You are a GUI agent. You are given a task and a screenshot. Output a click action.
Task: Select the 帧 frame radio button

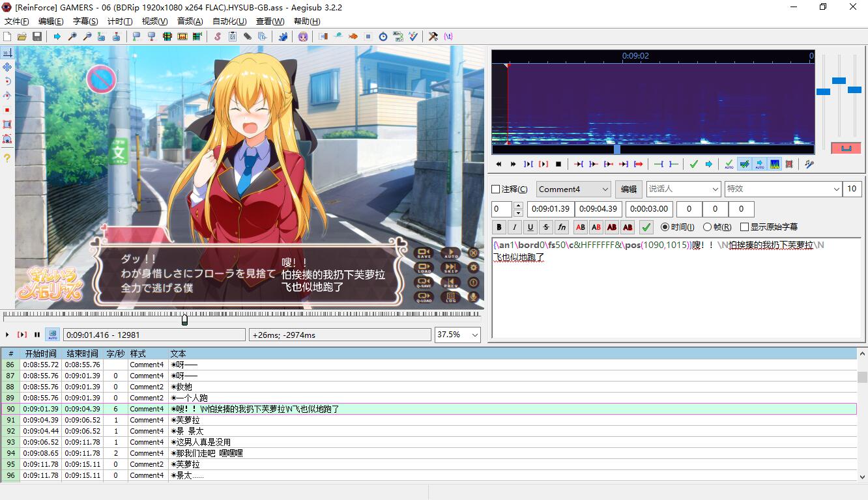708,227
